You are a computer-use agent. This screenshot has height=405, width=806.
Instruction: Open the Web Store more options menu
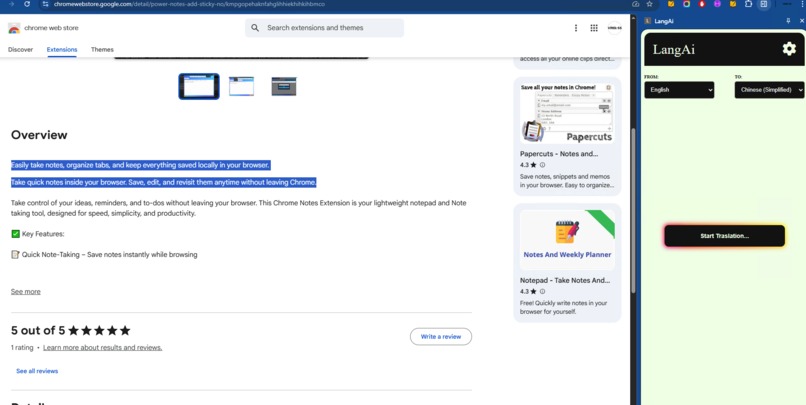tap(576, 28)
